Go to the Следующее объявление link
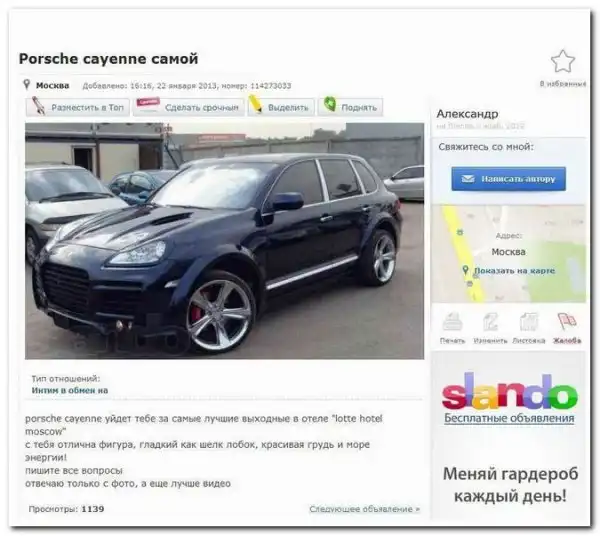 pos(364,509)
